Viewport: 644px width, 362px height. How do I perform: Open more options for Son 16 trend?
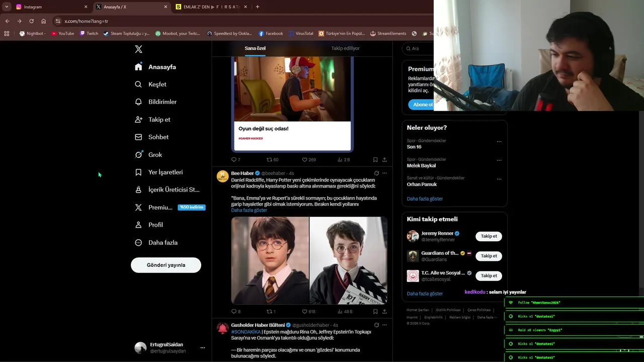(499, 141)
